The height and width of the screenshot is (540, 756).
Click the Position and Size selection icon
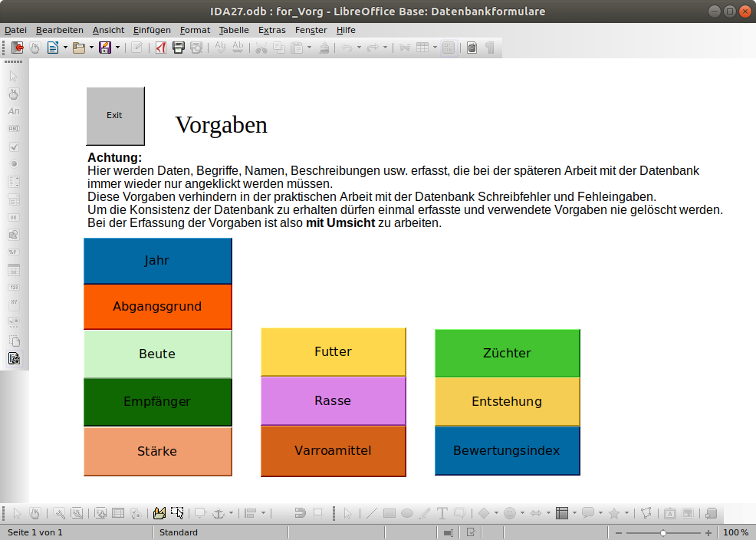[x=177, y=513]
